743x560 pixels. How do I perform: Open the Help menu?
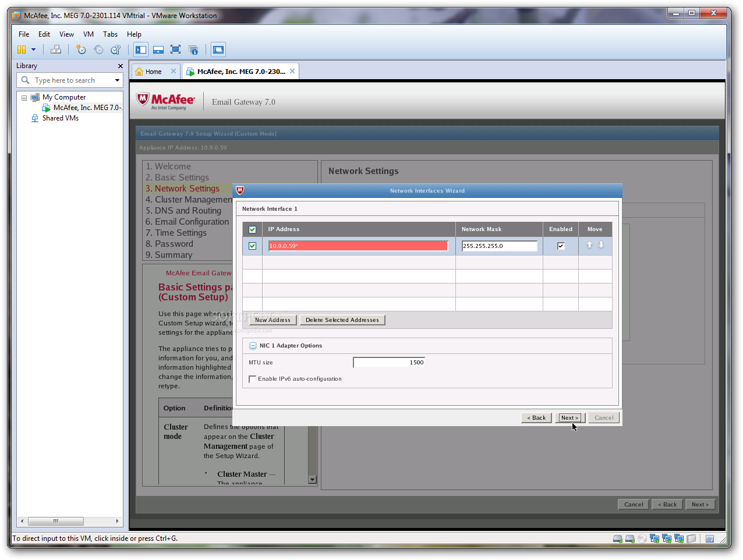point(134,34)
